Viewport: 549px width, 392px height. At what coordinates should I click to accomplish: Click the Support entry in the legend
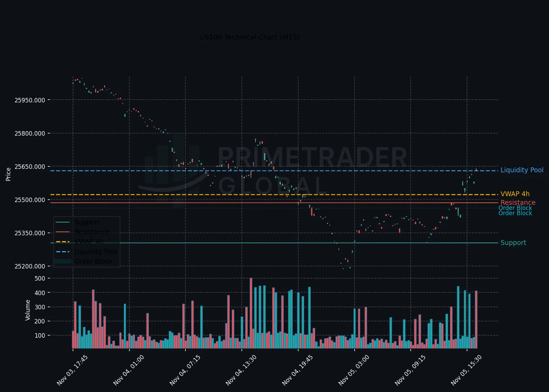[x=87, y=222]
